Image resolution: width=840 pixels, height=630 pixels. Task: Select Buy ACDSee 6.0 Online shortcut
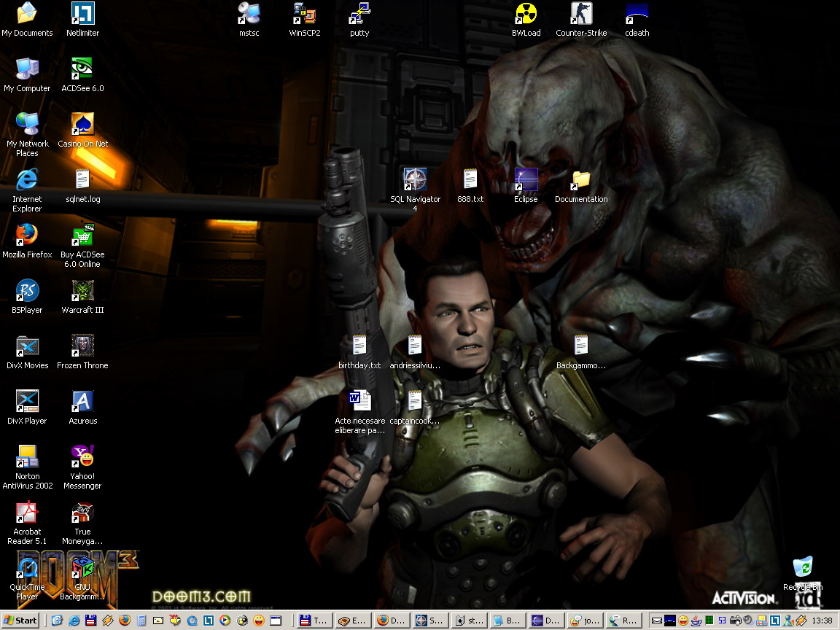[82, 246]
